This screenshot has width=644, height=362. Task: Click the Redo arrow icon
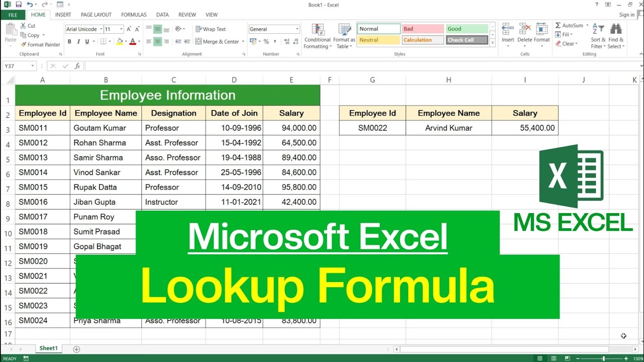point(45,5)
